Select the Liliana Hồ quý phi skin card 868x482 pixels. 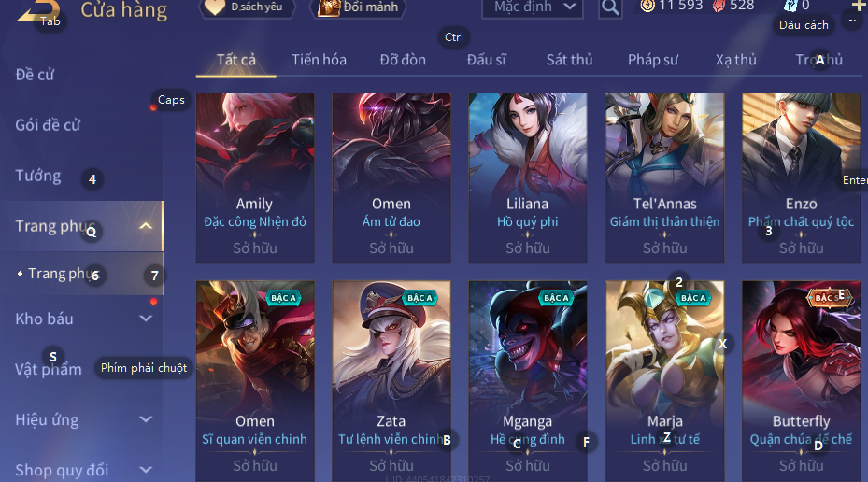pyautogui.click(x=528, y=178)
